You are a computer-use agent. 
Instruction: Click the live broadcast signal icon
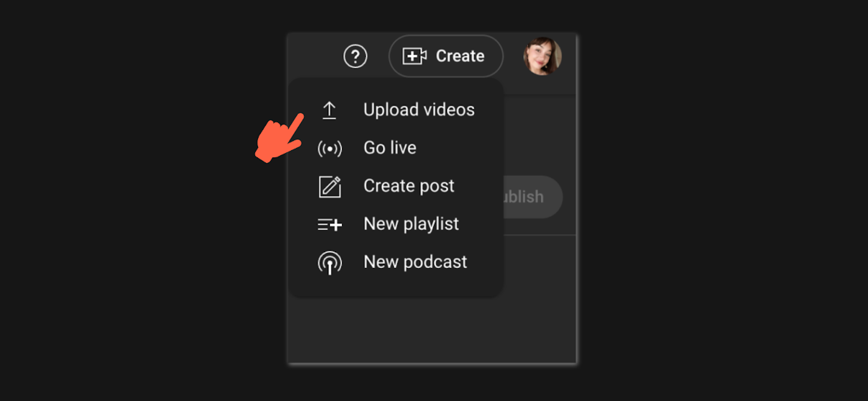coord(330,149)
